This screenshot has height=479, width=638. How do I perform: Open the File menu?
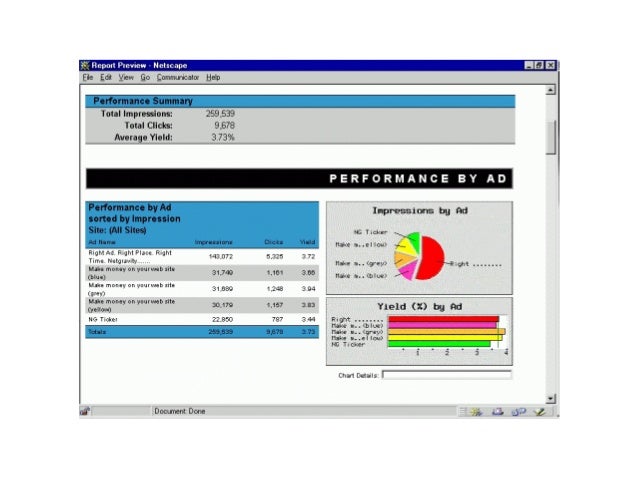(88, 77)
